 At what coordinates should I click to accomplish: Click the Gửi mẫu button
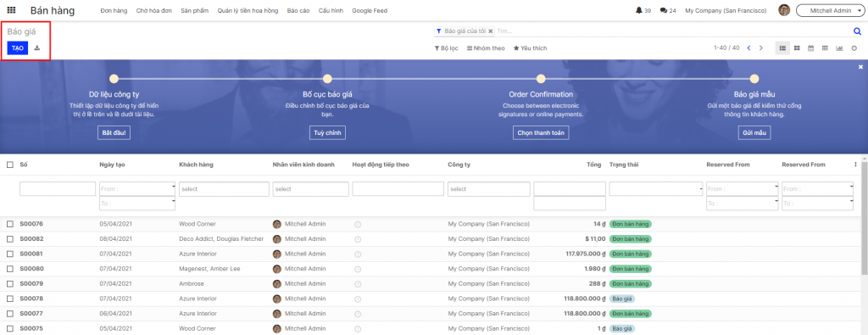click(x=754, y=133)
